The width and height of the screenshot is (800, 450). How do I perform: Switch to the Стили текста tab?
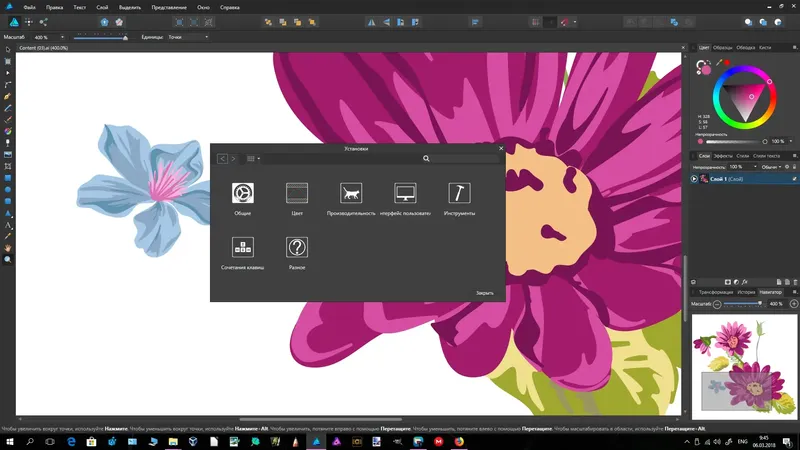click(x=766, y=156)
